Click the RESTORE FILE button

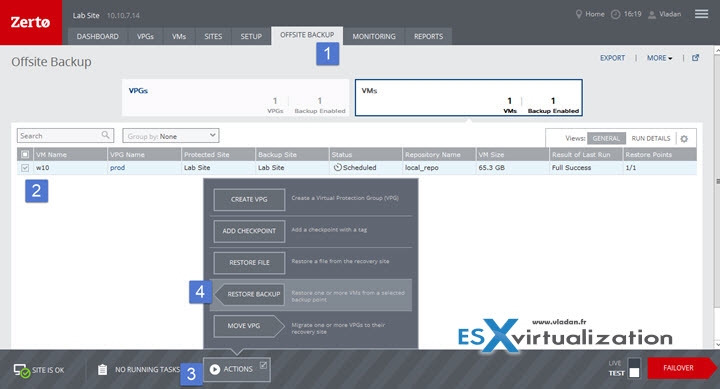click(249, 263)
